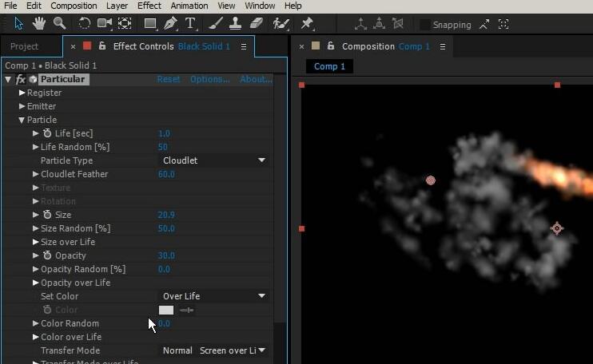Viewport: 593px width, 364px height.
Task: Open the Set Color dropdown
Action: pos(213,296)
